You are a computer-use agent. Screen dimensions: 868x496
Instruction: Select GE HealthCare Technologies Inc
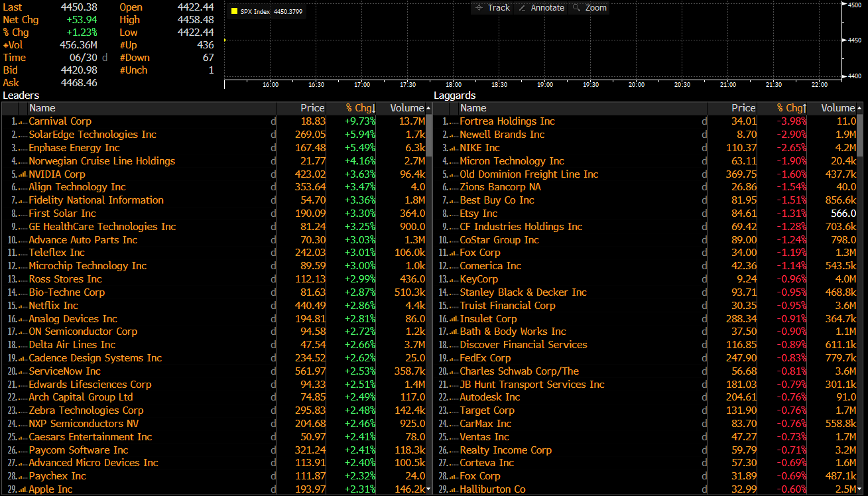point(102,227)
